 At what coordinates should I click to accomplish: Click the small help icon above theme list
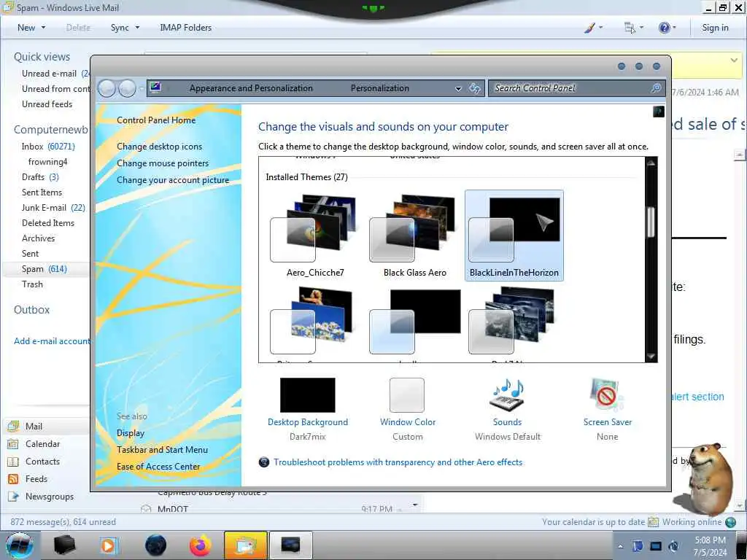coord(659,112)
